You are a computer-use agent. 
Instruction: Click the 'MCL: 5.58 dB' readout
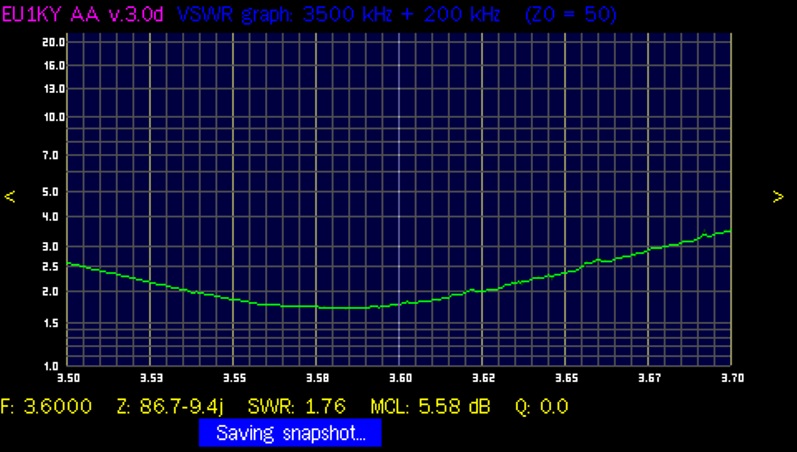[430, 406]
